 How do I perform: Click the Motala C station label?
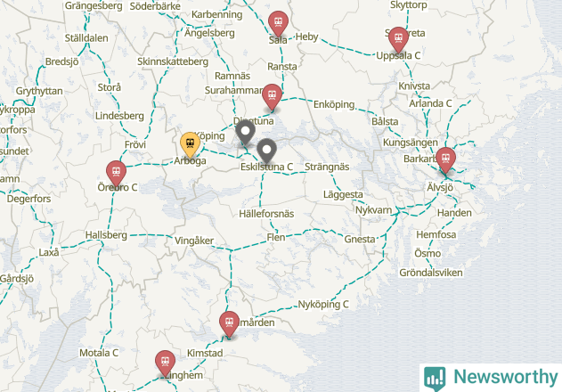(x=99, y=353)
